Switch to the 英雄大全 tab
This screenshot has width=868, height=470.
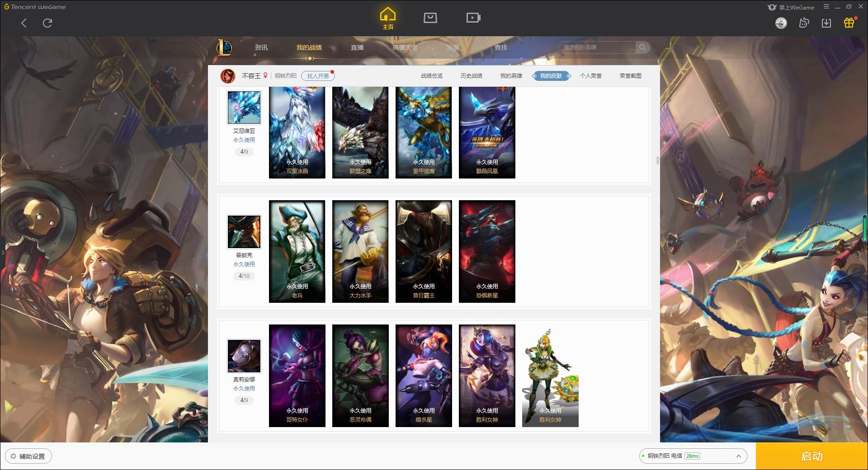click(405, 47)
